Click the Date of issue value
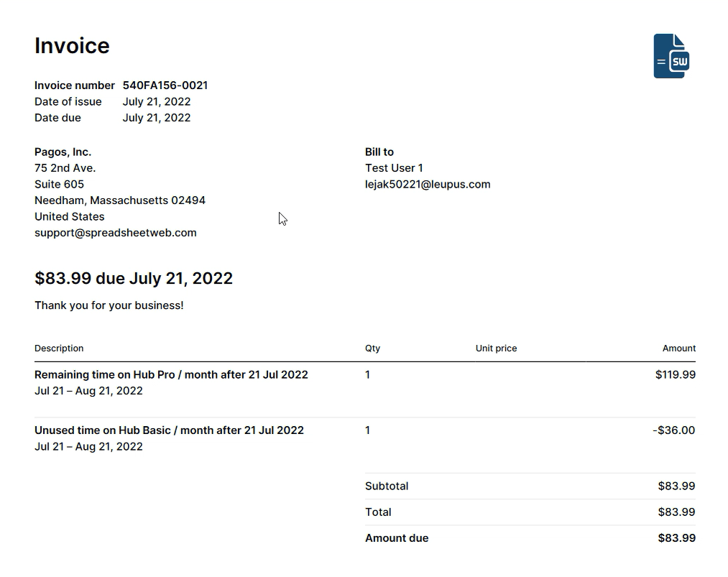The width and height of the screenshot is (728, 577). point(156,102)
